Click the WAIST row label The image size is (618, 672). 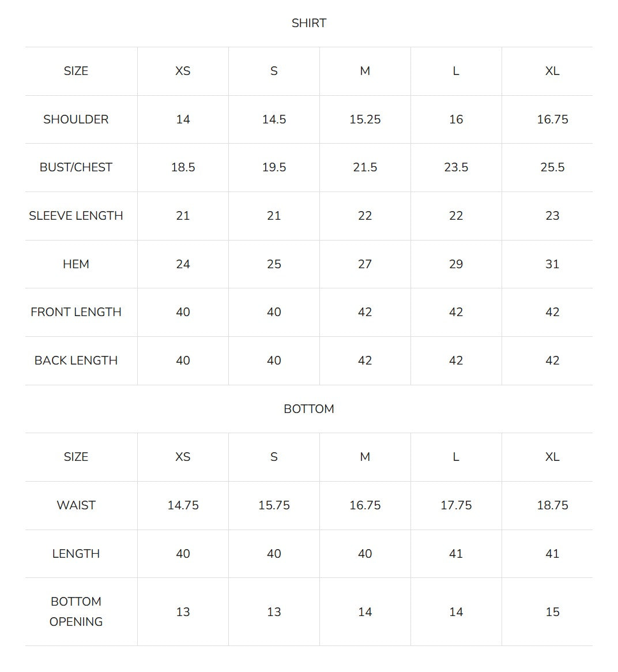76,505
